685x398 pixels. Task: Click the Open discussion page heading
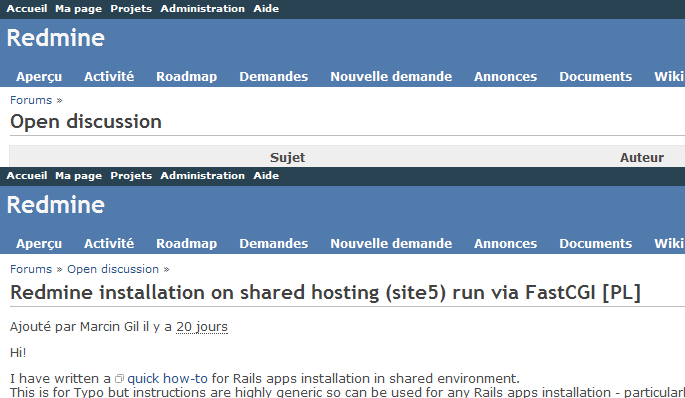coord(86,122)
